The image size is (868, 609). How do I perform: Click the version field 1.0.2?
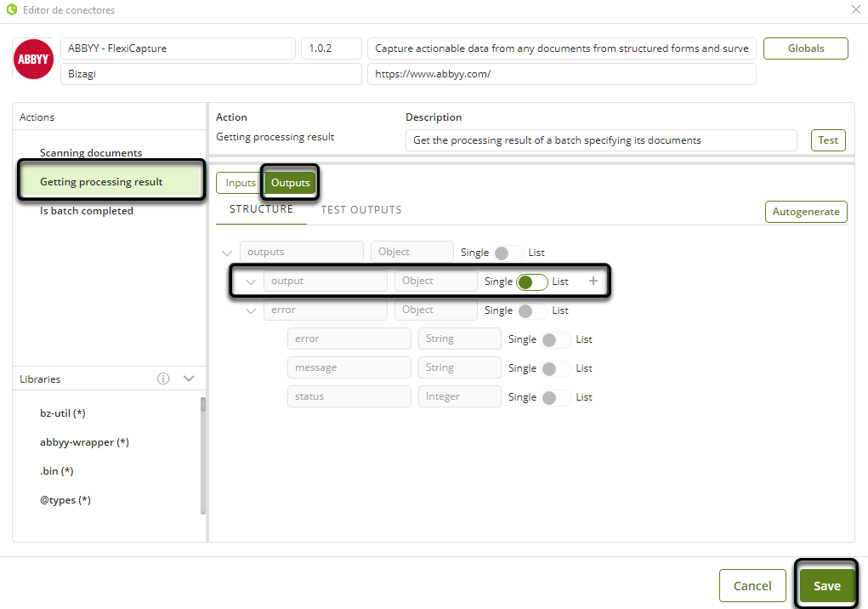pos(331,48)
